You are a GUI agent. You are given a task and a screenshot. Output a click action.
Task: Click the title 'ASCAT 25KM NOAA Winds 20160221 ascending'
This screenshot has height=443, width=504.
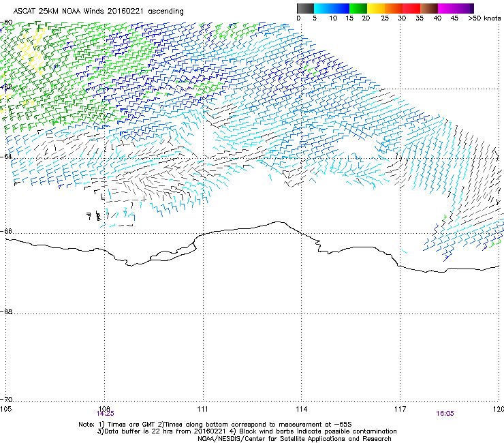(98, 12)
